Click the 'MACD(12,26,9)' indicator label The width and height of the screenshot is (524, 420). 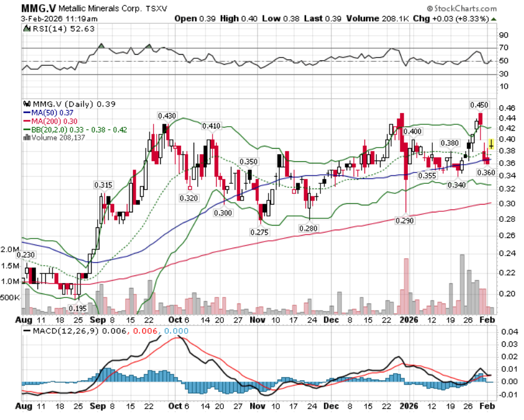pos(65,331)
